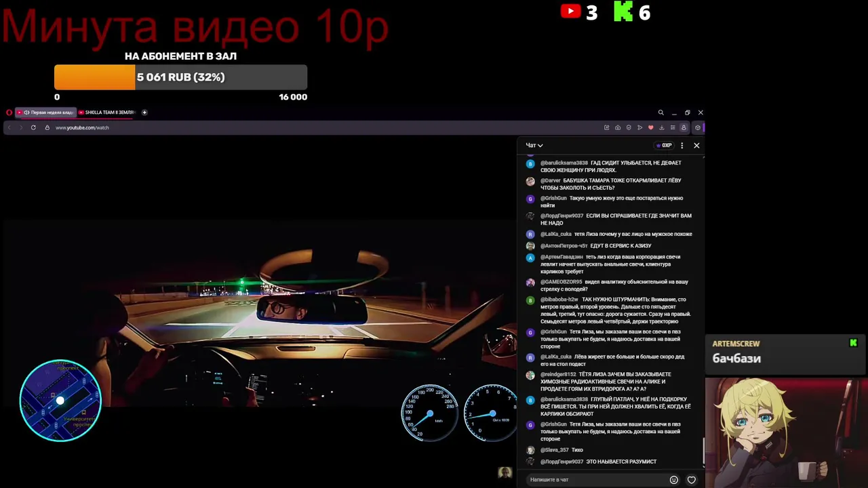
Task: Open the Opera menu logo
Action: (9, 113)
